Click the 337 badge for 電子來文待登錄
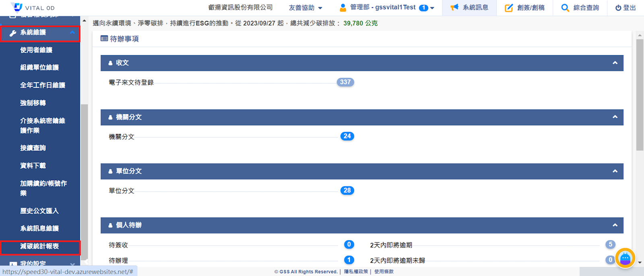 (x=345, y=82)
